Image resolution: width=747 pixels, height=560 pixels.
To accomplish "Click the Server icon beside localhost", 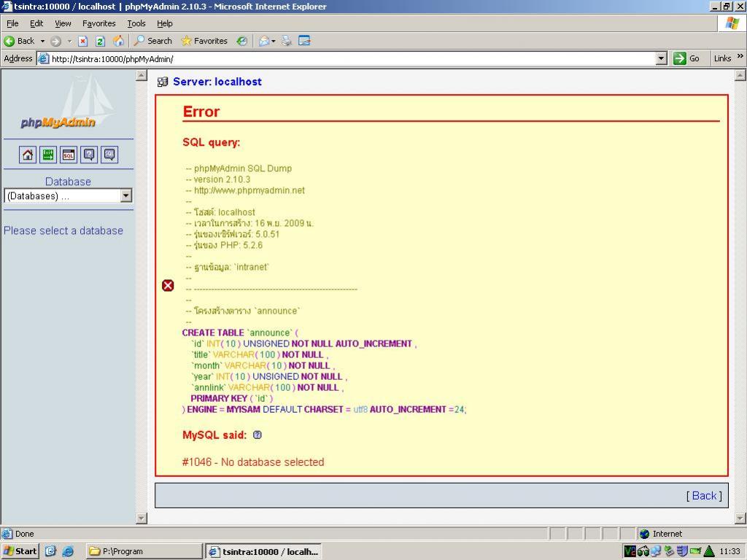I will coord(163,82).
